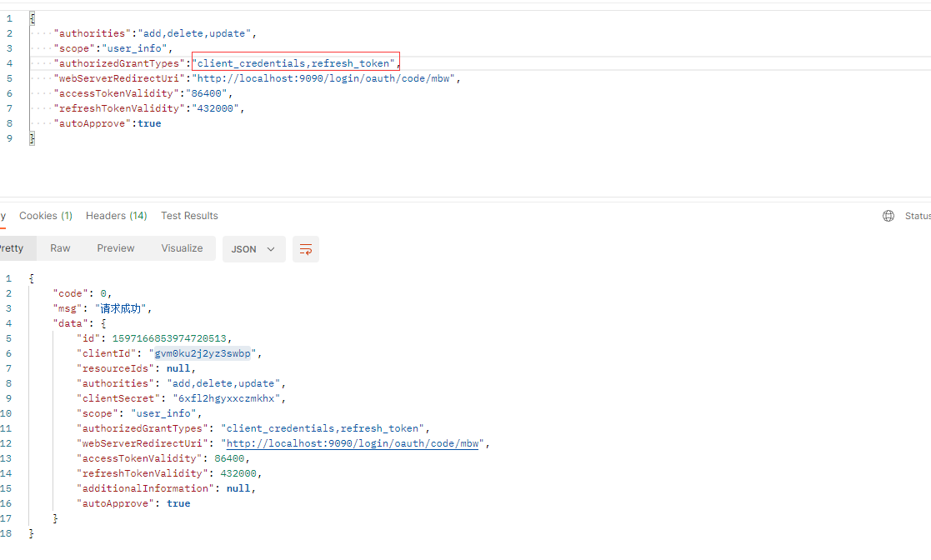The width and height of the screenshot is (931, 560).
Task: Click the "data" object opening brace in the response
Action: click(103, 323)
